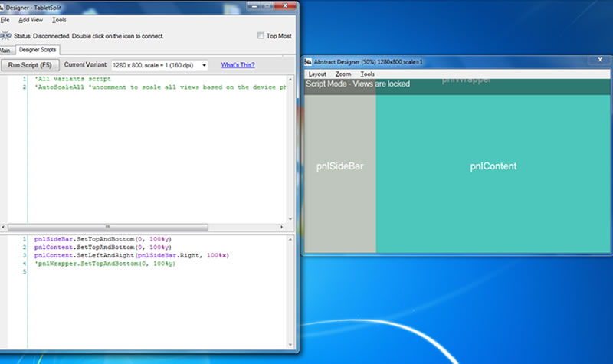The width and height of the screenshot is (613, 364).
Task: Open the Add View menu
Action: click(31, 20)
